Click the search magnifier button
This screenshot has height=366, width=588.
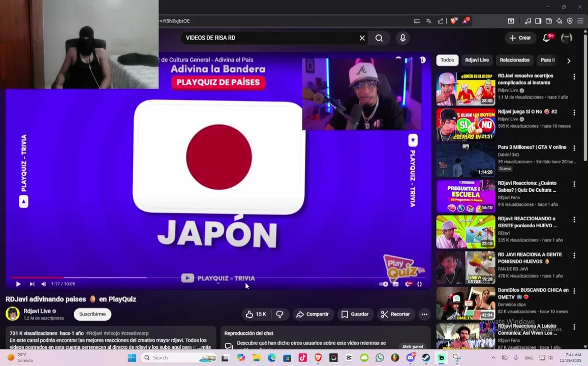click(x=379, y=38)
